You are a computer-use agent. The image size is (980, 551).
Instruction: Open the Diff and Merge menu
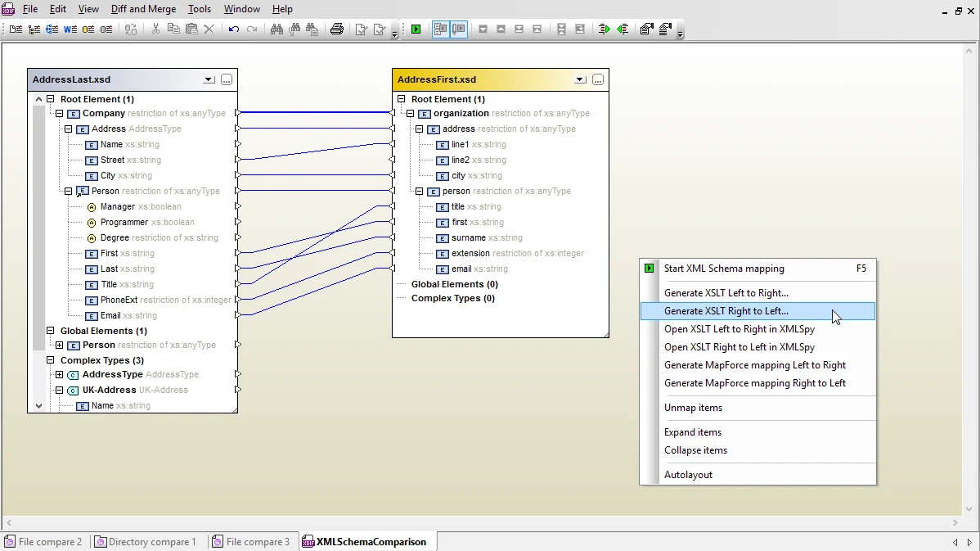tap(143, 9)
